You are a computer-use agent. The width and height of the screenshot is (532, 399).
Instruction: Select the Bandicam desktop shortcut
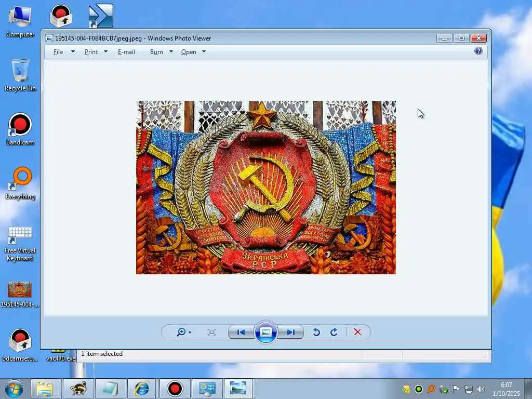click(x=20, y=129)
